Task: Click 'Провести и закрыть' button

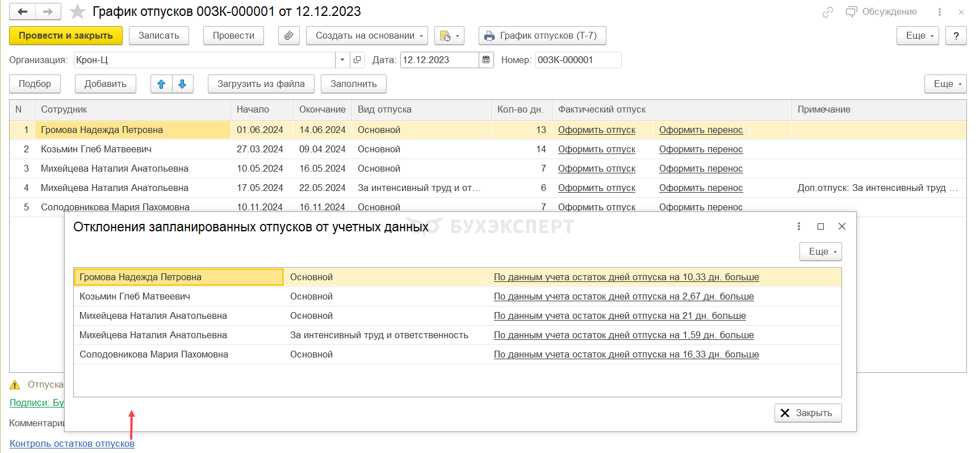Action: [x=65, y=35]
